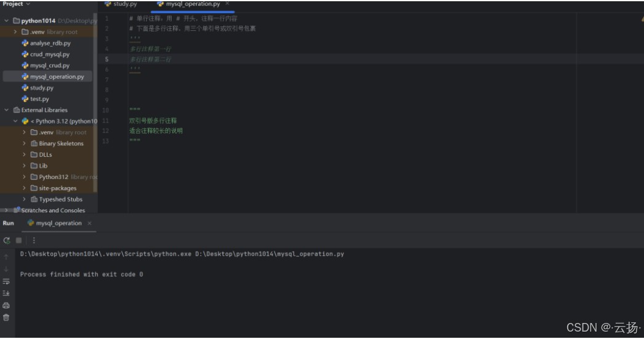
Task: Click the print console output icon
Action: (x=6, y=305)
